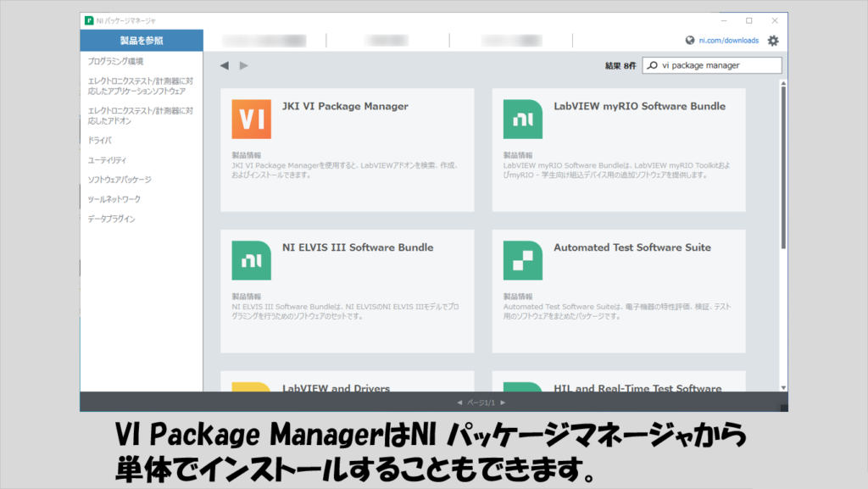Click the Automated Test Software Suite icon
Screen dimensions: 868x489
point(523,260)
